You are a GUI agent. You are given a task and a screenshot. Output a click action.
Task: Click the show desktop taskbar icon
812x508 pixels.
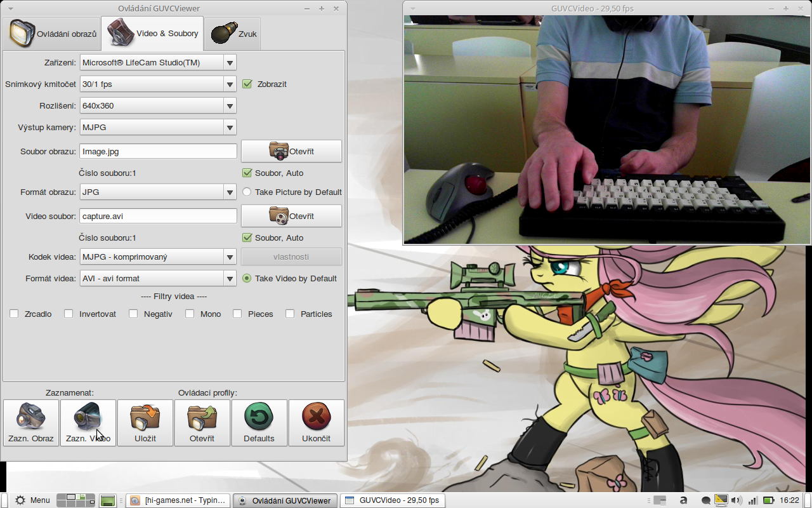(108, 500)
